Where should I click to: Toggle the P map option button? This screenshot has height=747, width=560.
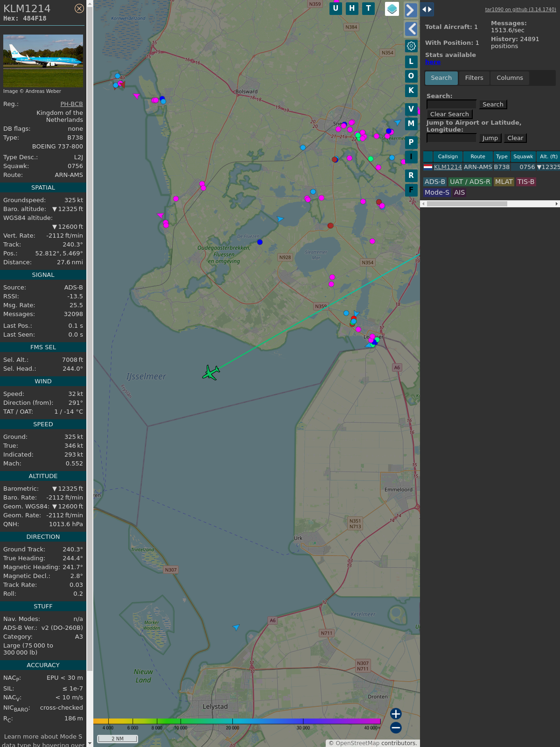(411, 142)
